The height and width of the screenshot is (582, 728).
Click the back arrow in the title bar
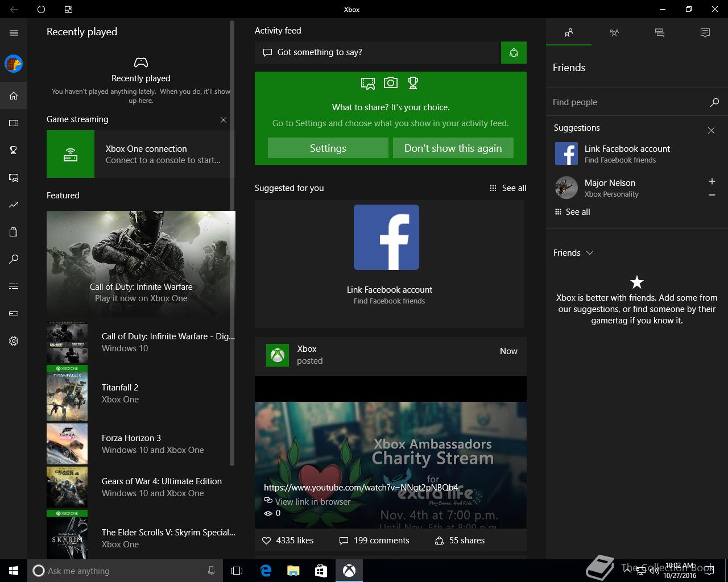pos(14,9)
